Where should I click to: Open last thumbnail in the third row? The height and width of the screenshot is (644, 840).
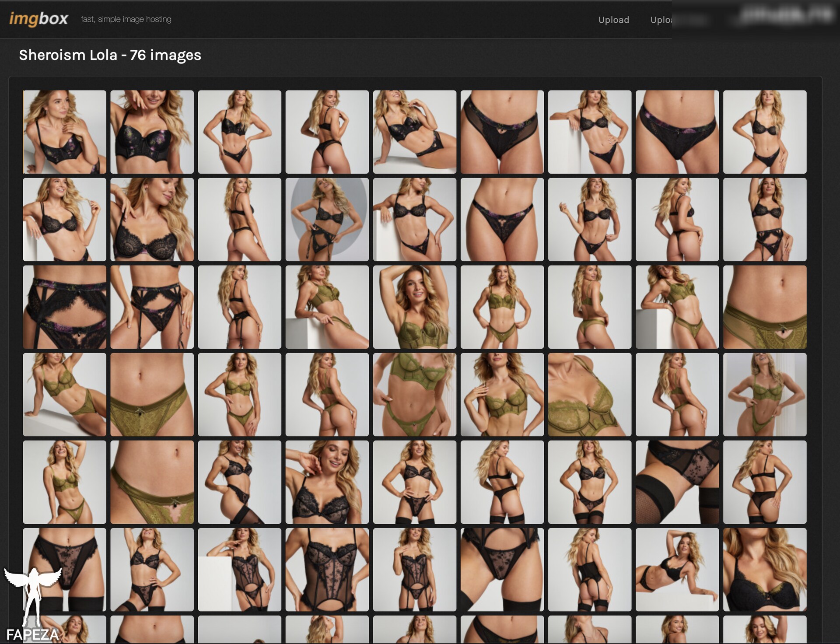(765, 307)
